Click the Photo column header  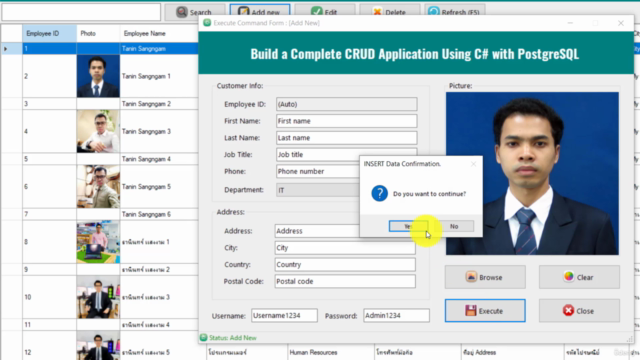pos(98,33)
